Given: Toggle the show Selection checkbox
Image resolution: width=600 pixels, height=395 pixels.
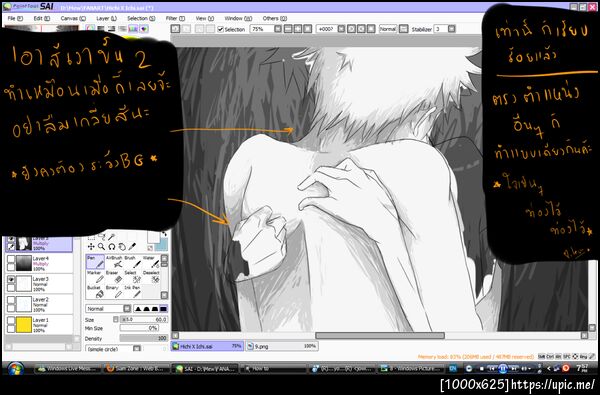Looking at the screenshot, I should (x=220, y=29).
